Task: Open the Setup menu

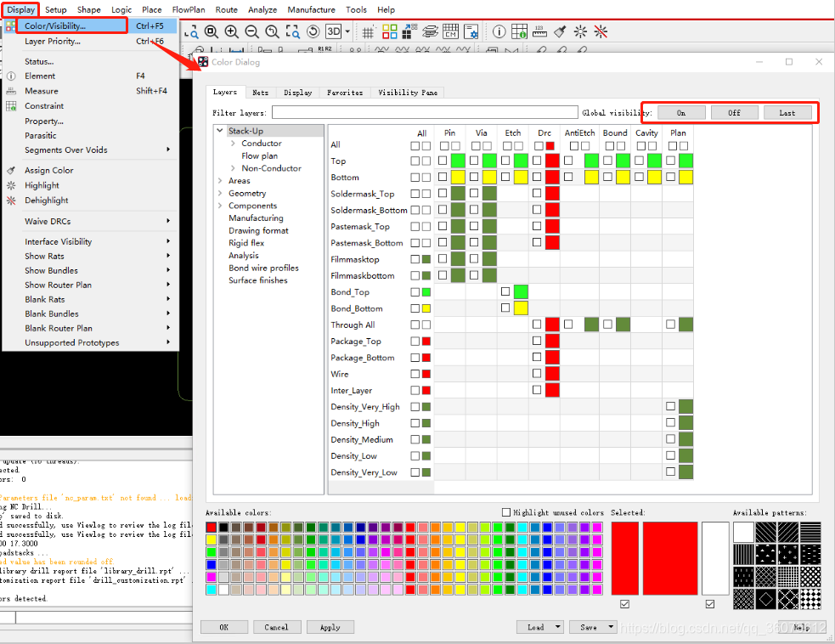Action: pyautogui.click(x=55, y=9)
